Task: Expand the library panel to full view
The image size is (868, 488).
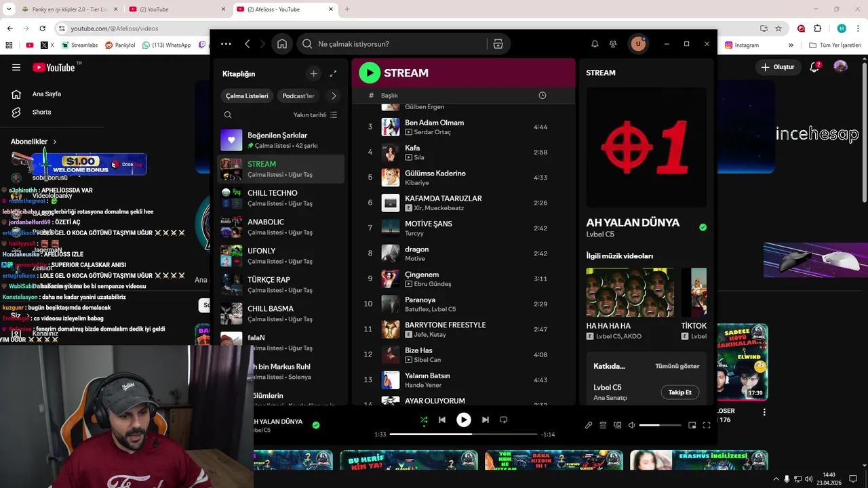Action: 333,74
